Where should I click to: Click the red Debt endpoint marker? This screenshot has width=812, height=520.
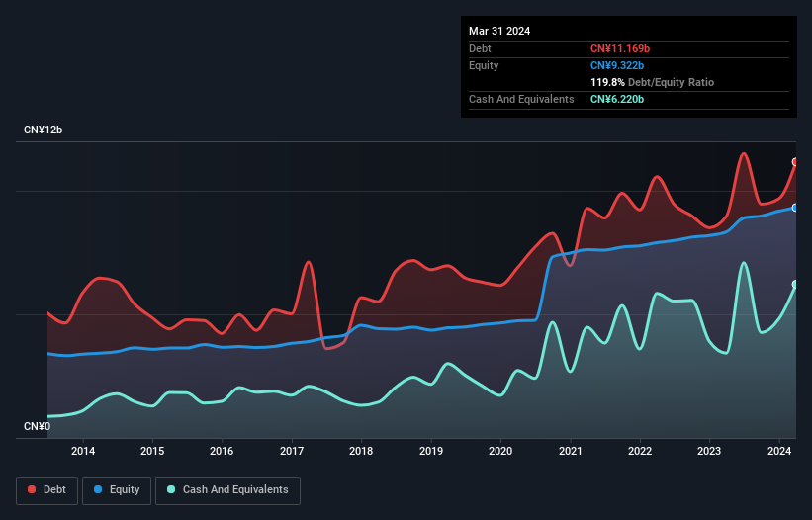click(795, 162)
